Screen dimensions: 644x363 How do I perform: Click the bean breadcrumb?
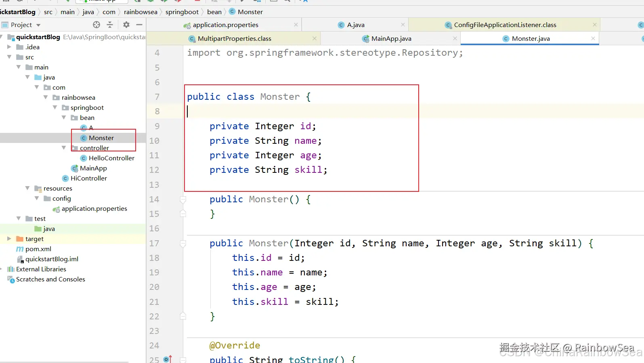pyautogui.click(x=214, y=12)
